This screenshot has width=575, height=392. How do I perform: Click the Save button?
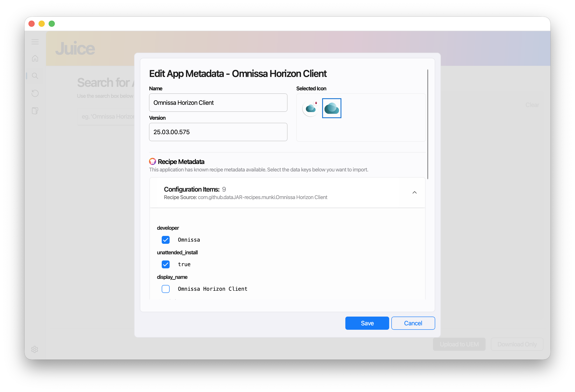click(367, 323)
